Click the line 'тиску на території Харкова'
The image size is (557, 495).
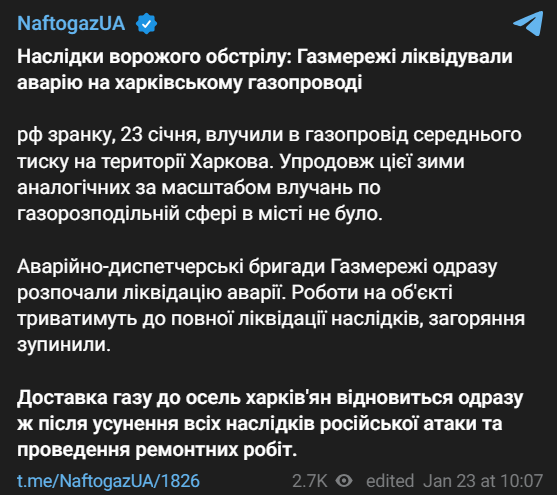pos(240,161)
